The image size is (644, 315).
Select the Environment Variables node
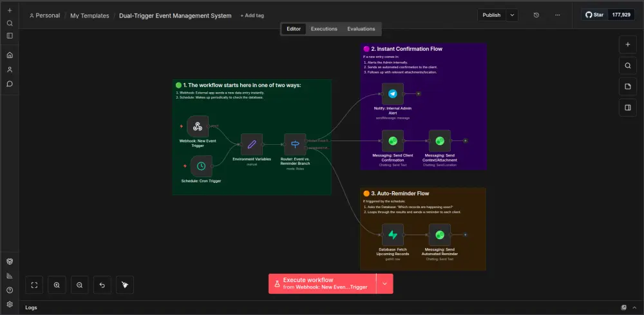click(252, 144)
